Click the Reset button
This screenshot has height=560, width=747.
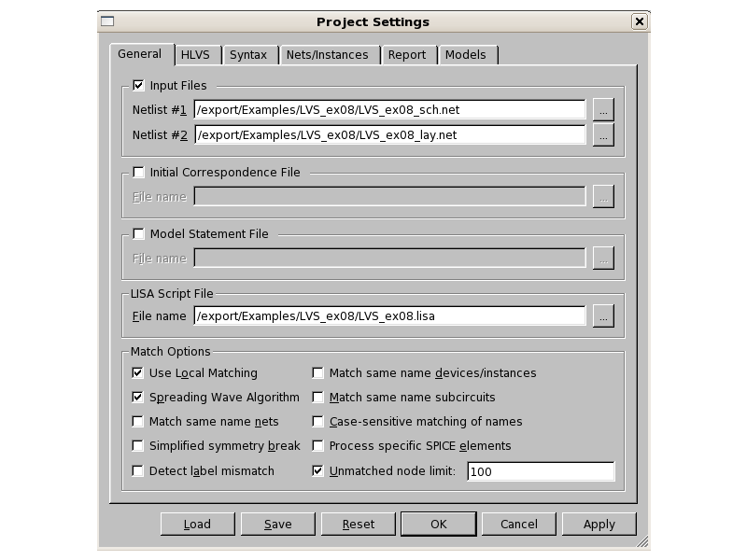[359, 525]
